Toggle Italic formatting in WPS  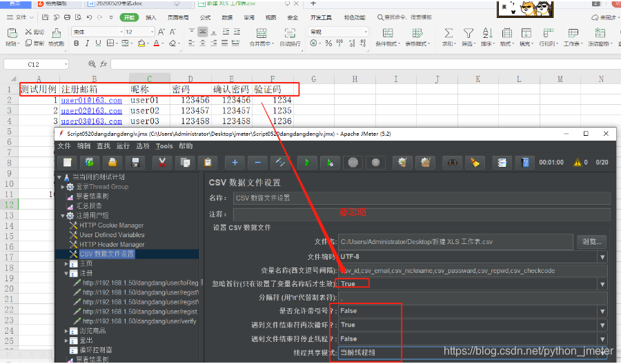click(87, 43)
